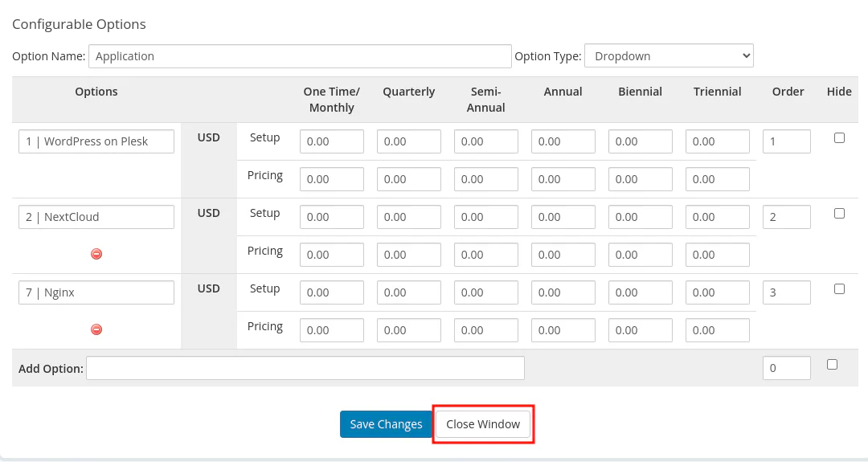This screenshot has height=462, width=868.
Task: Click Setup label in Nginx row
Action: pos(264,288)
